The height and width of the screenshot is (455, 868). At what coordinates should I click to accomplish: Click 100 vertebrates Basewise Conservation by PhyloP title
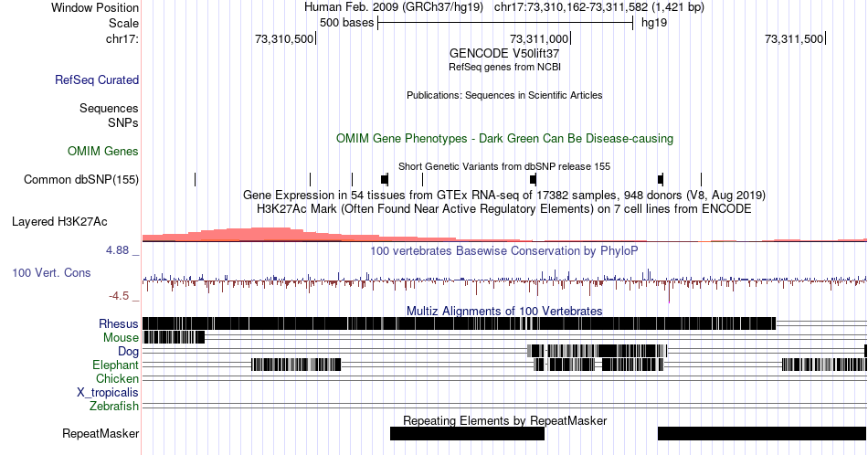coord(504,250)
